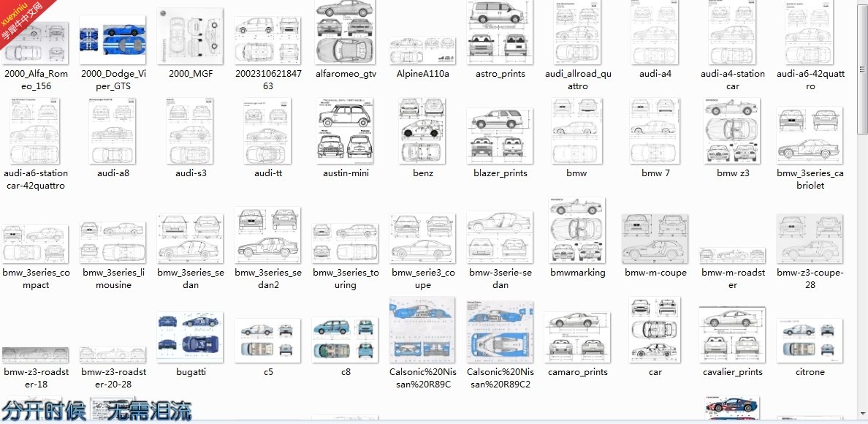Select the bmw_3series_compact file name

tap(36, 279)
